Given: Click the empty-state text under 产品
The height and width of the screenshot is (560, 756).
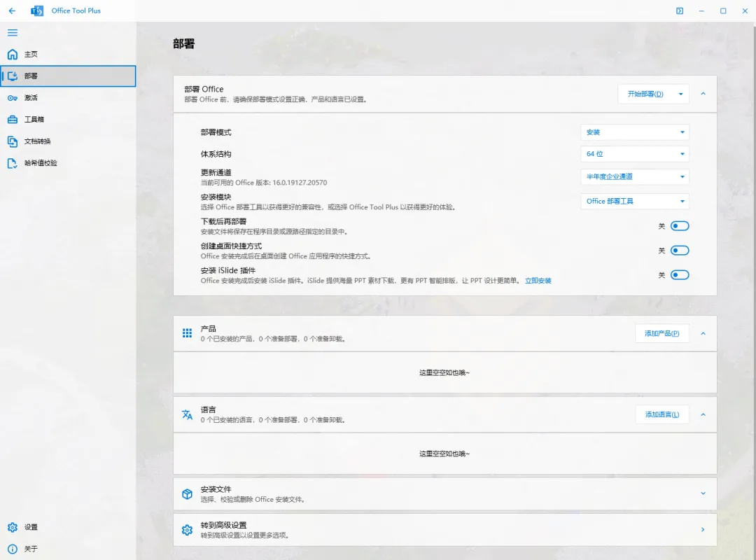Looking at the screenshot, I should (x=444, y=372).
